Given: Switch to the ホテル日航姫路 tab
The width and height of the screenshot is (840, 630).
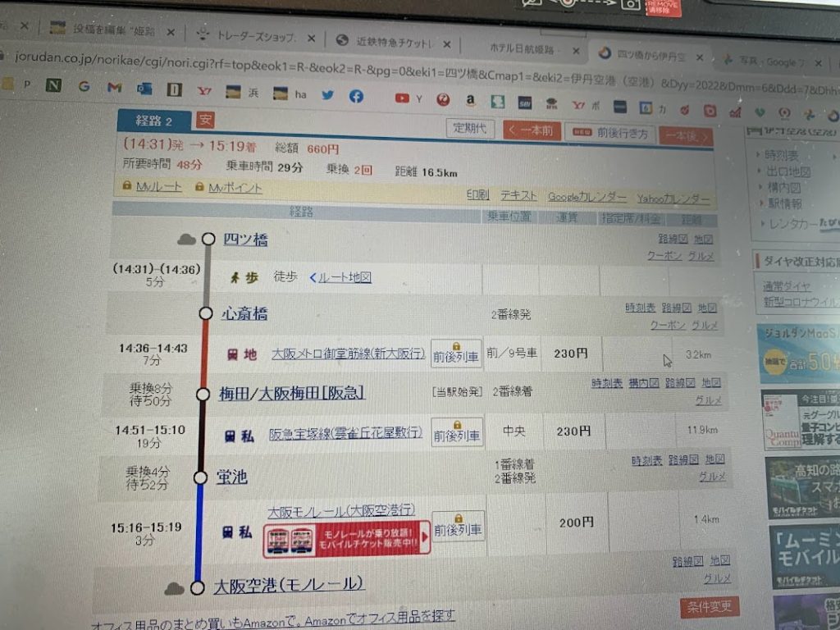Looking at the screenshot, I should (522, 48).
